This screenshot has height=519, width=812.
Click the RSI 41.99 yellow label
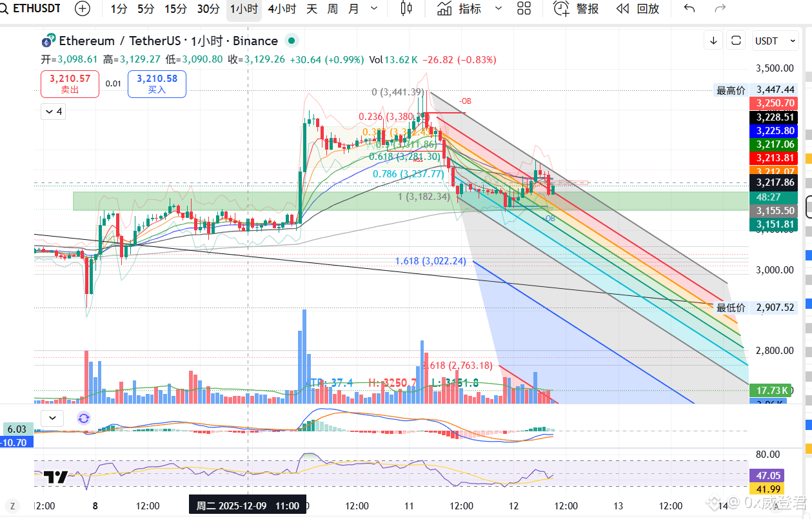click(x=766, y=489)
